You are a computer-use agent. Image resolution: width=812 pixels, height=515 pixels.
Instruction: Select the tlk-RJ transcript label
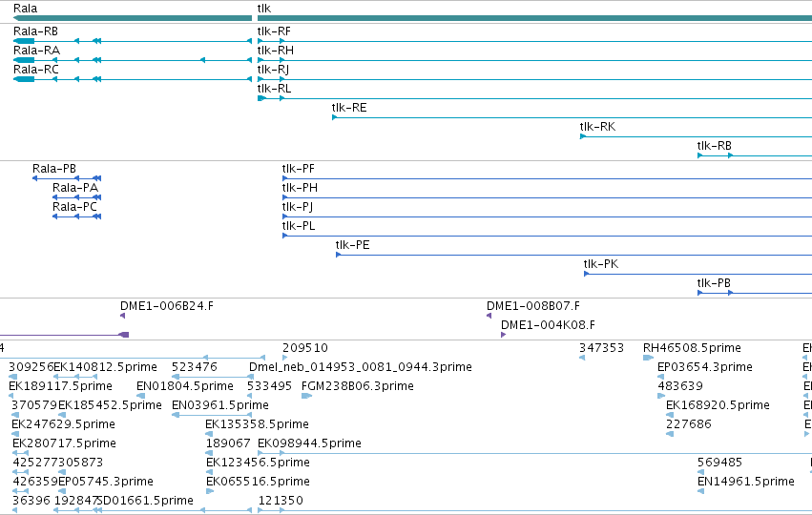click(x=273, y=70)
